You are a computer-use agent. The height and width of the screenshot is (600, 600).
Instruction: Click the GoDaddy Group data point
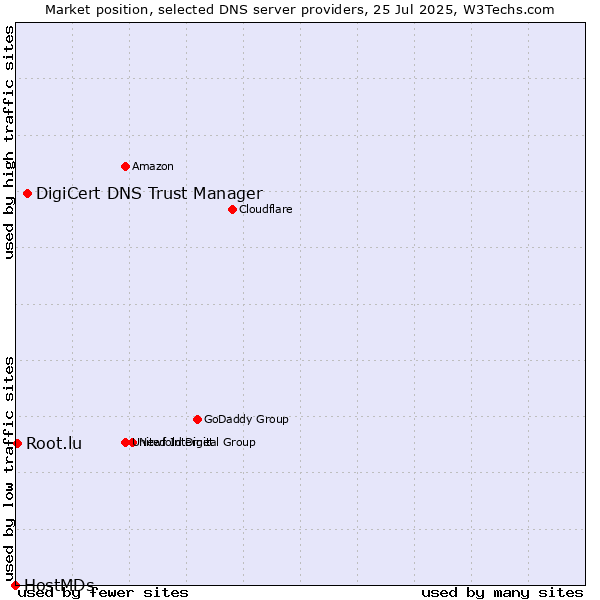(197, 419)
